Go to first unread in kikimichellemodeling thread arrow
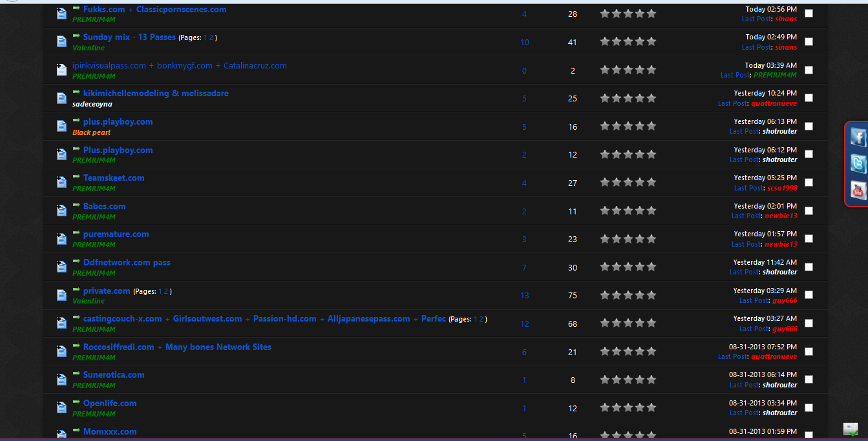868x441 pixels. pos(77,92)
